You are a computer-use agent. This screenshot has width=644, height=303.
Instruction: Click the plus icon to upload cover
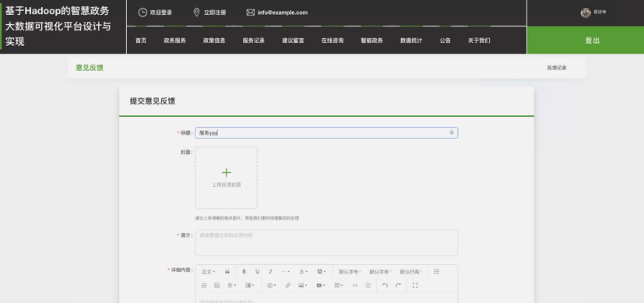[x=227, y=172]
